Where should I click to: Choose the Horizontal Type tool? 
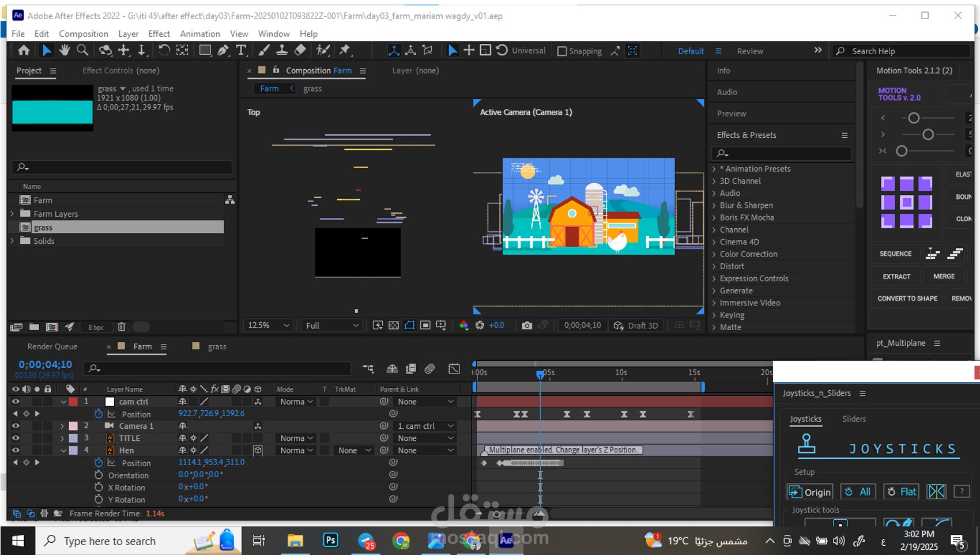point(241,51)
